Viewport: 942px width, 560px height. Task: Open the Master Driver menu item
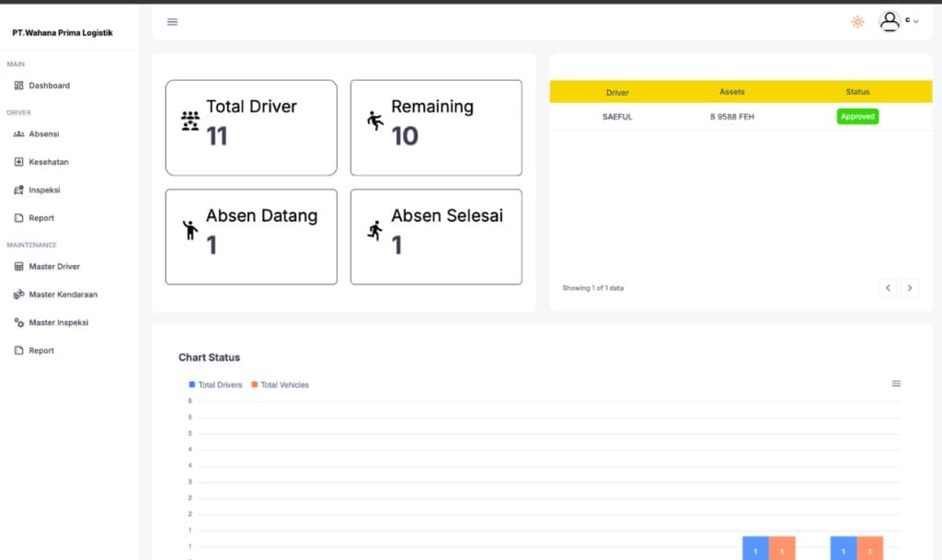(54, 267)
